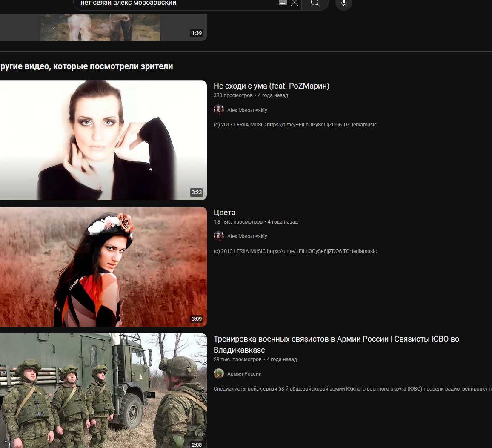492x448 pixels.
Task: Open the video title «Цвета»
Action: click(224, 213)
